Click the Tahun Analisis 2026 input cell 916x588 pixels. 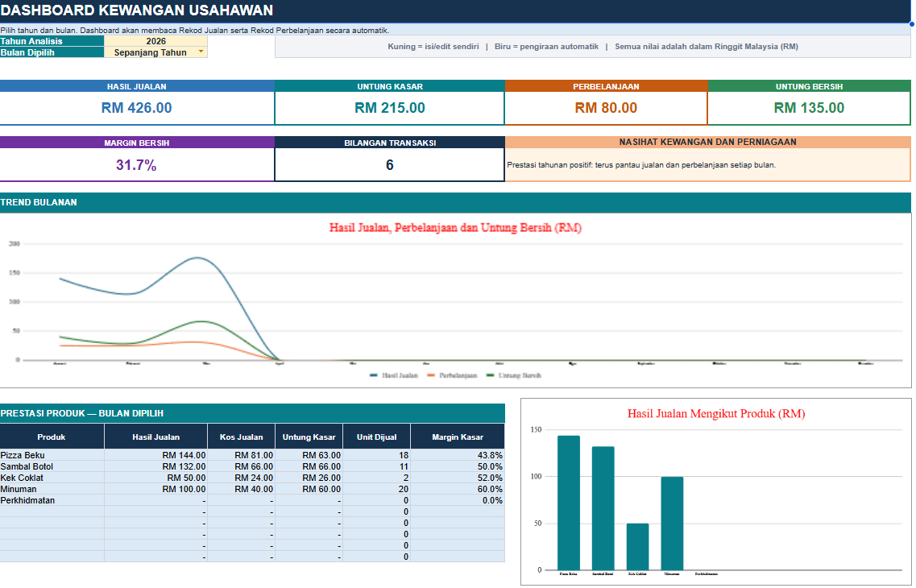point(155,41)
